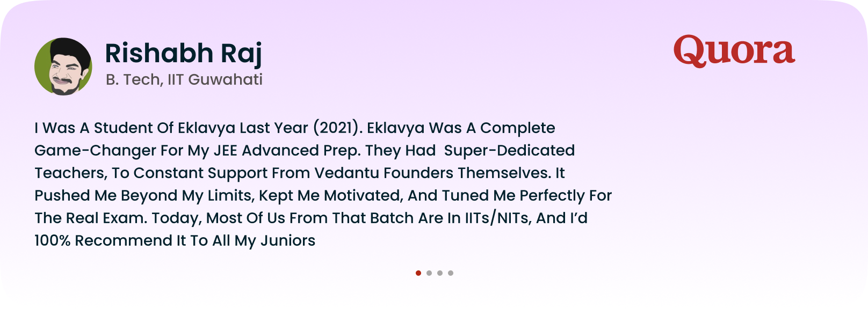Jump to the third carousel dot
Screen dimensions: 868x309
coord(440,273)
